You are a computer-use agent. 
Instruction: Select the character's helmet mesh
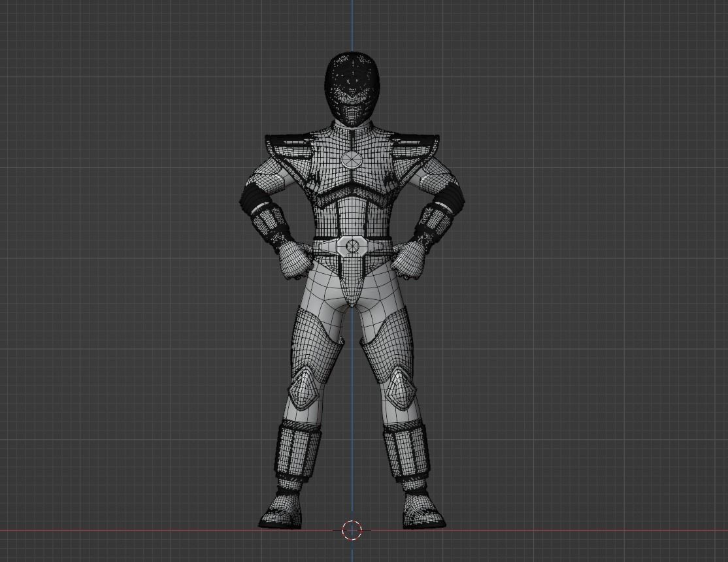(352, 89)
